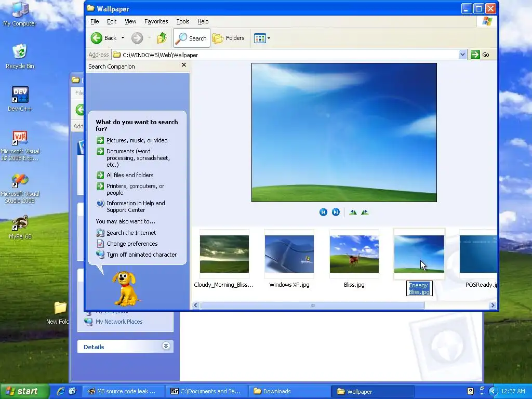Click the Up folder icon in toolbar
Viewport: 532px width, 399px height.
(162, 38)
